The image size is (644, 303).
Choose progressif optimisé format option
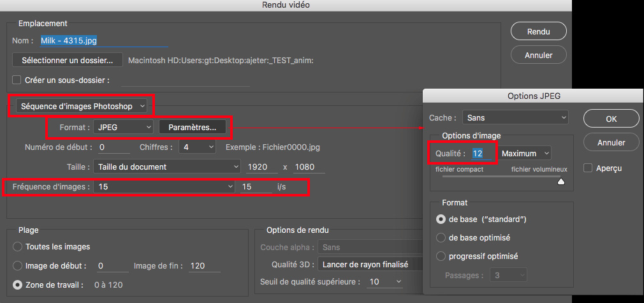click(x=441, y=256)
